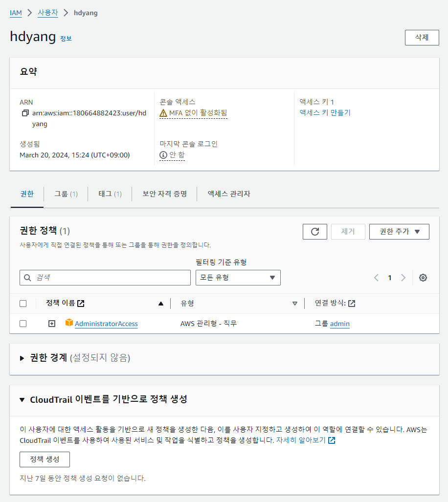The height and width of the screenshot is (502, 448).
Task: Click MFA 없이 활성화됨 status text
Action: tap(198, 113)
